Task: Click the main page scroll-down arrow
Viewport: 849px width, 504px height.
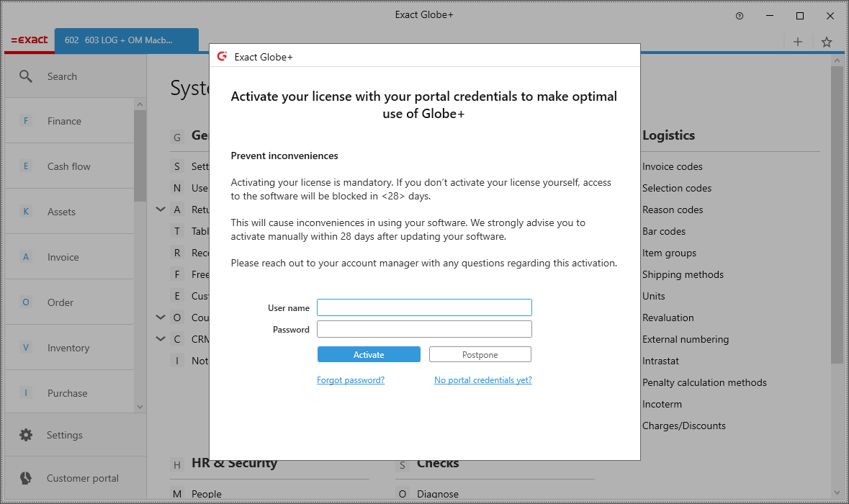Action: coord(837,493)
